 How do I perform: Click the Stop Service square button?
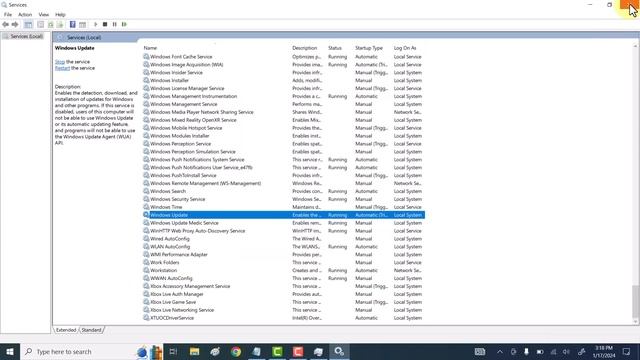pos(105,24)
